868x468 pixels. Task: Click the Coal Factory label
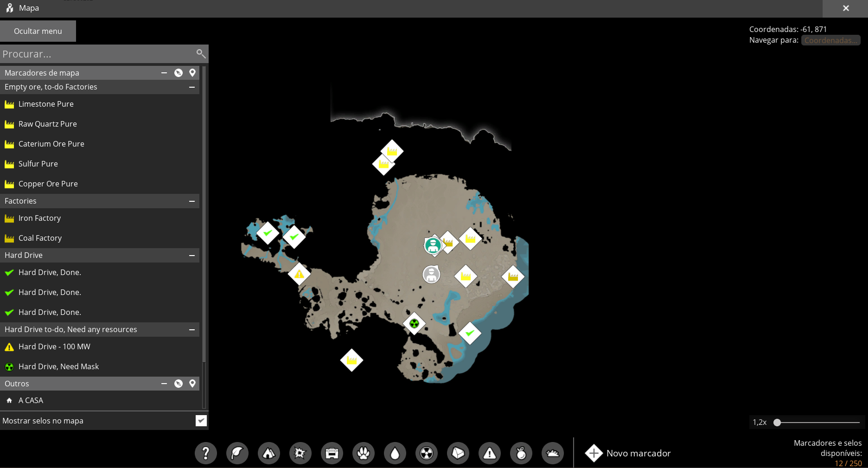(40, 238)
